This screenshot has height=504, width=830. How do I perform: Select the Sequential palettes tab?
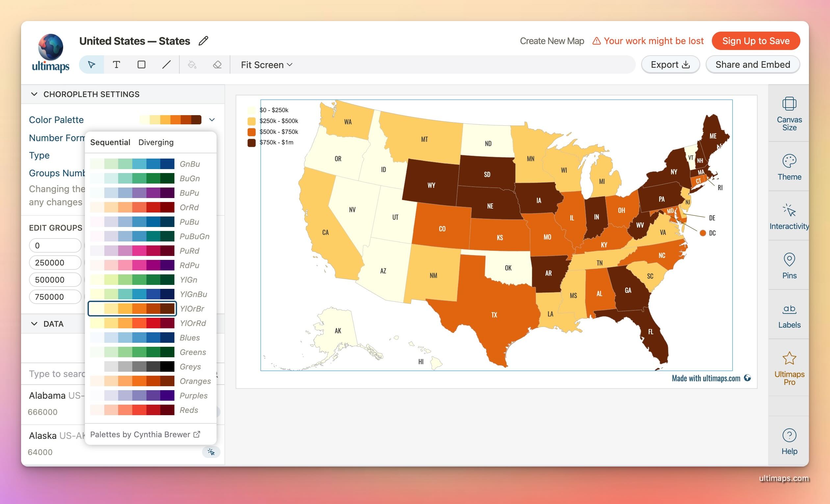click(x=110, y=142)
